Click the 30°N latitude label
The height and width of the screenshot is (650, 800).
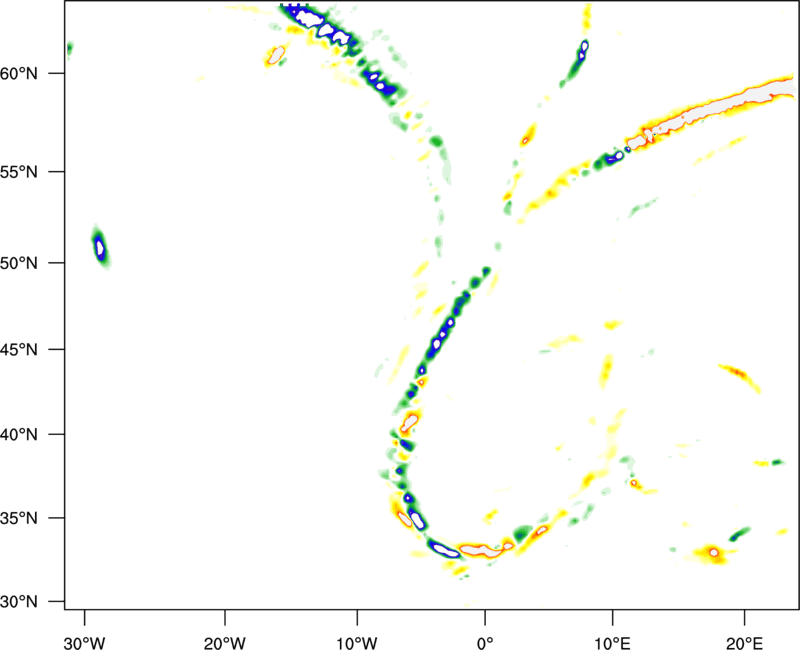point(19,602)
